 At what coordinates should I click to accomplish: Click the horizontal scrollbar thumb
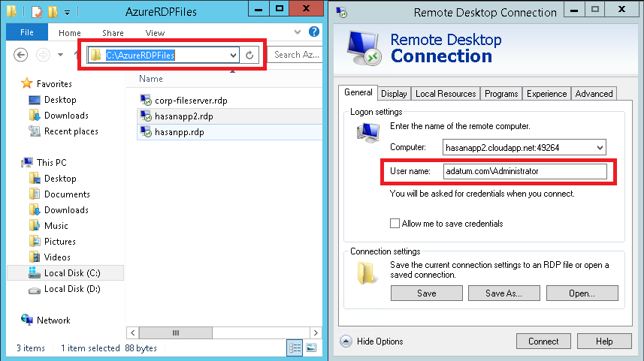175,332
